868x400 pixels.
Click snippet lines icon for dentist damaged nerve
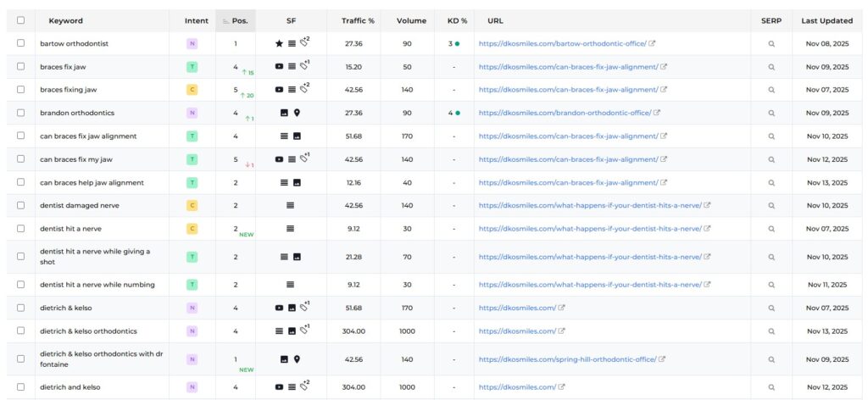click(x=290, y=205)
